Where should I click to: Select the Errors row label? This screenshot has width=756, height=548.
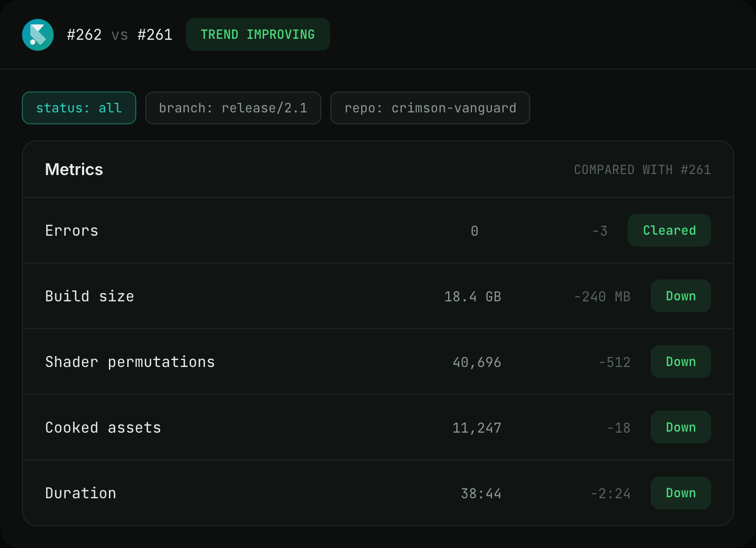(x=72, y=231)
